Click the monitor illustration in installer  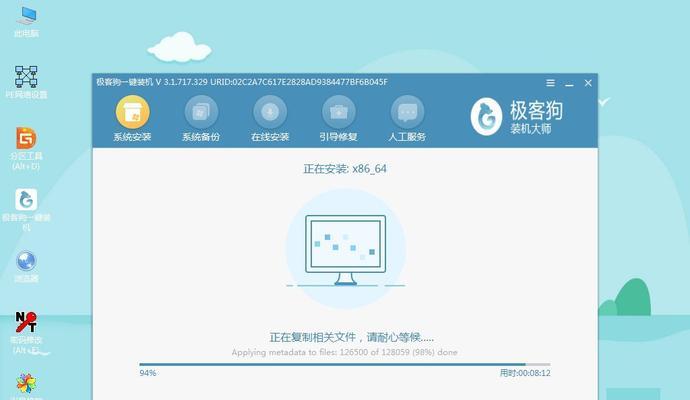pos(345,250)
